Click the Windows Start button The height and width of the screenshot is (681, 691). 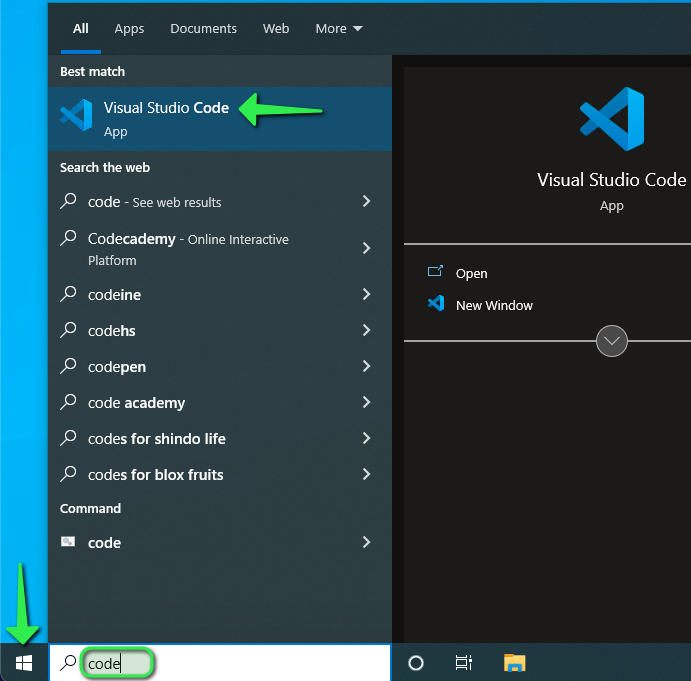(24, 663)
